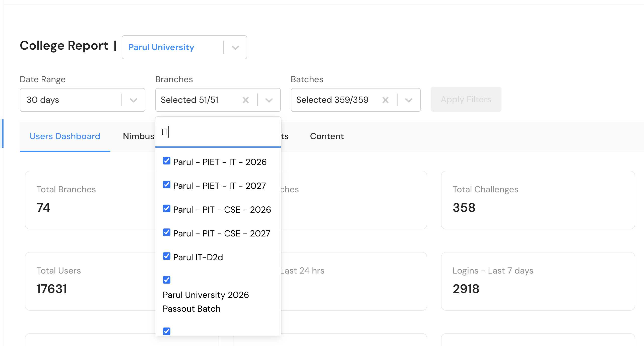Toggle the partially visible bottom checkbox

click(x=167, y=331)
